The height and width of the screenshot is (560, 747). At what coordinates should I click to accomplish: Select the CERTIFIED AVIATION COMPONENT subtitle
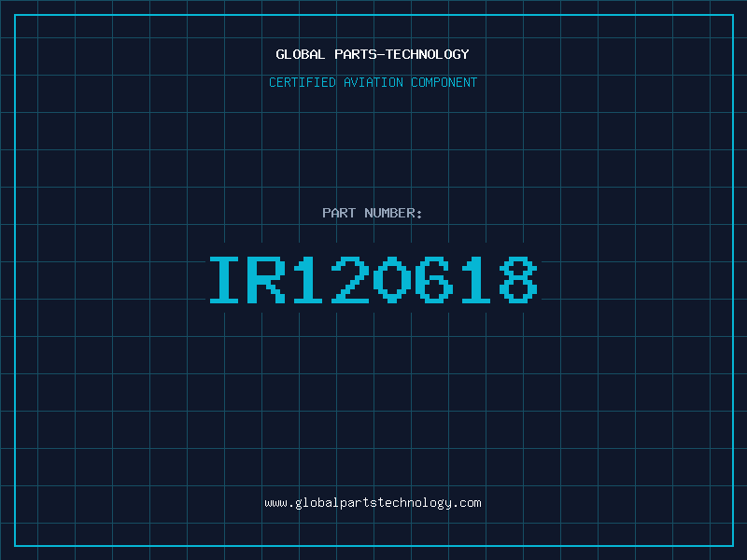click(373, 82)
